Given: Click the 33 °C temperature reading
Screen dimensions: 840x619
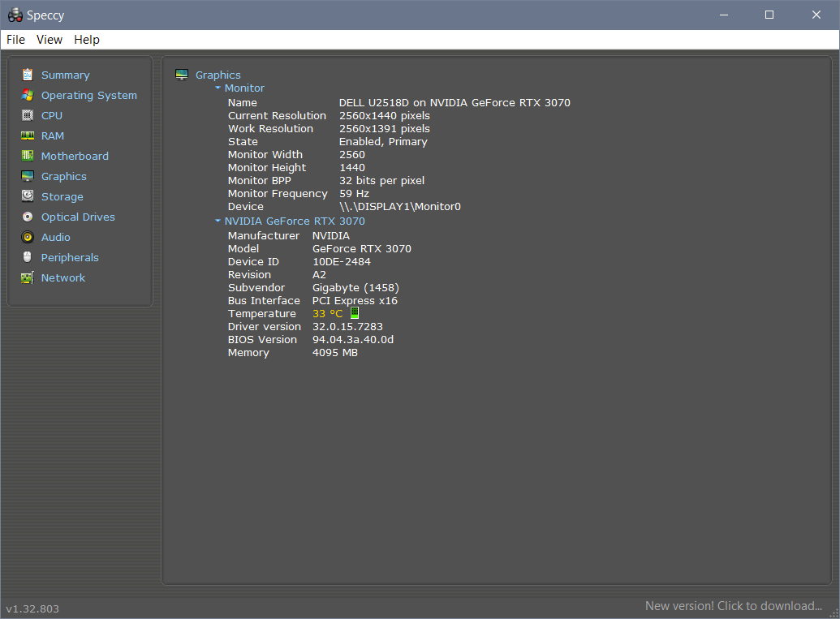Looking at the screenshot, I should coord(327,313).
